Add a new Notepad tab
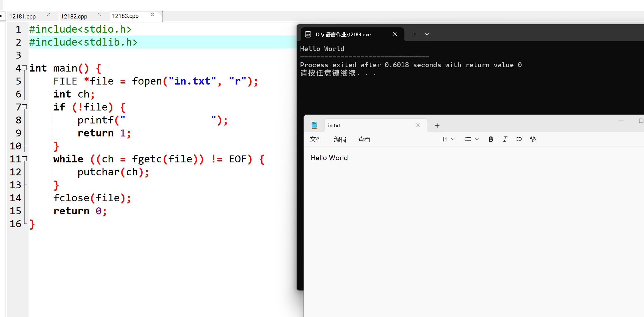 pos(437,125)
